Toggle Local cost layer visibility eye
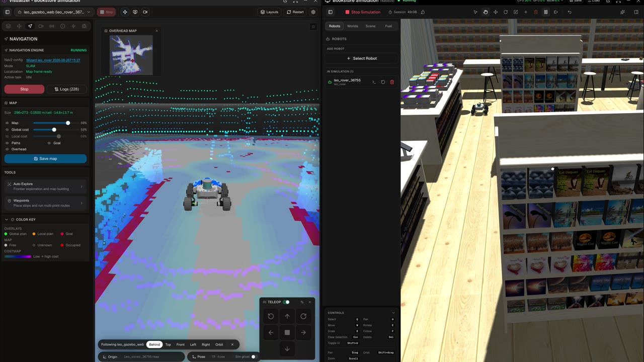 [x=7, y=136]
